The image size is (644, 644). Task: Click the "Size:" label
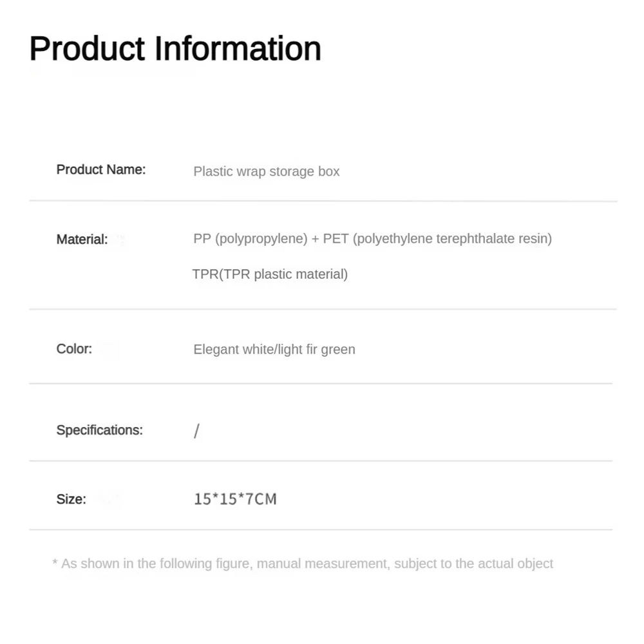point(71,499)
